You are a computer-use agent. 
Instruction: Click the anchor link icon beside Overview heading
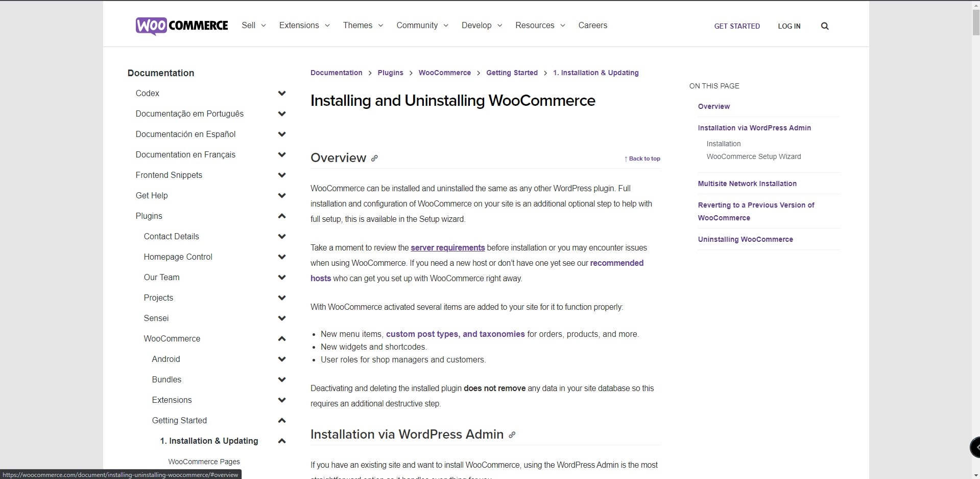374,158
